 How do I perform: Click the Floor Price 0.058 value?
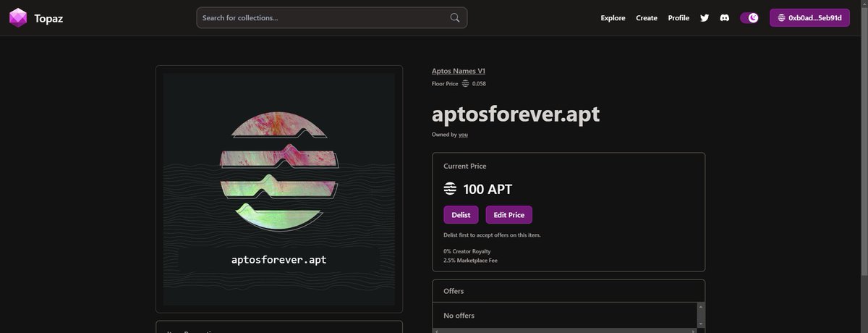(x=479, y=84)
